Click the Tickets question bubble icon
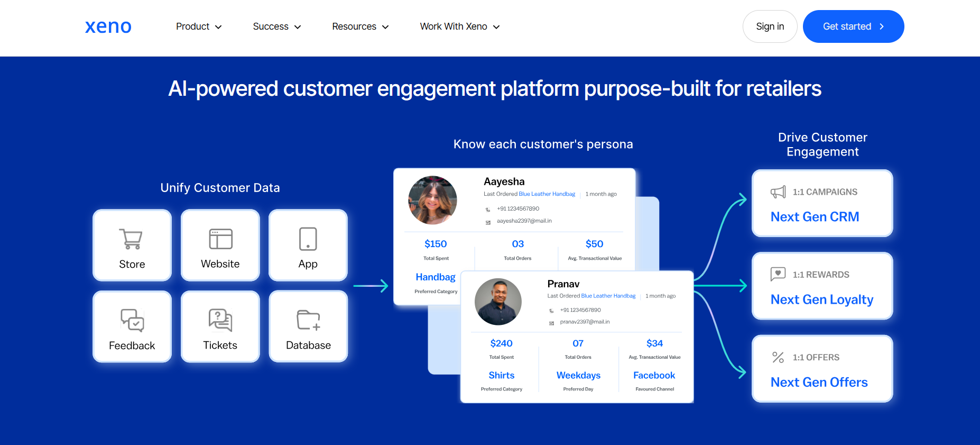Viewport: 980px width, 445px height. [x=220, y=320]
